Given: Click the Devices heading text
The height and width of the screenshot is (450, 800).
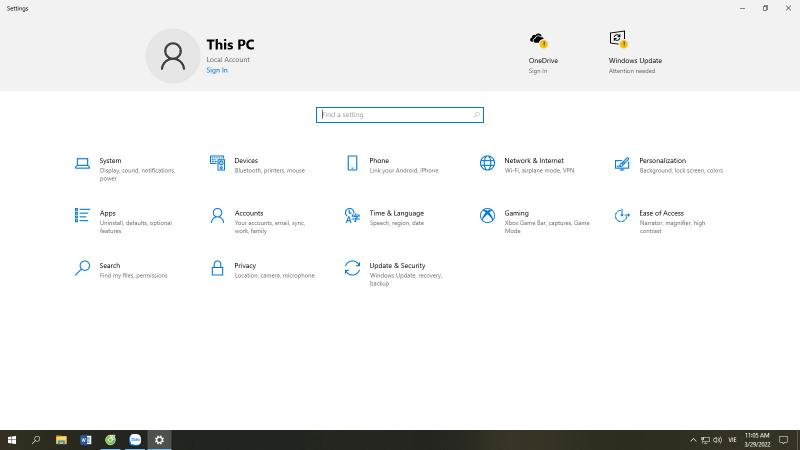Looking at the screenshot, I should (x=246, y=161).
